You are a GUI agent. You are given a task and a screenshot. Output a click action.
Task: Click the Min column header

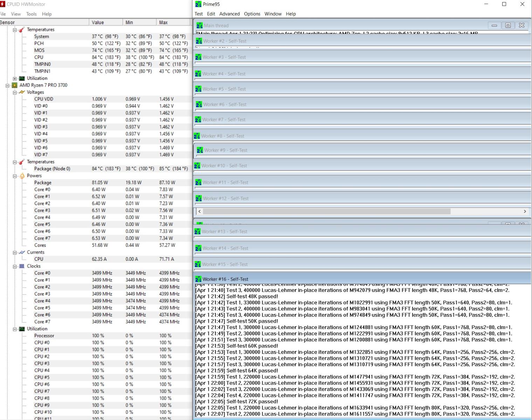coord(139,22)
